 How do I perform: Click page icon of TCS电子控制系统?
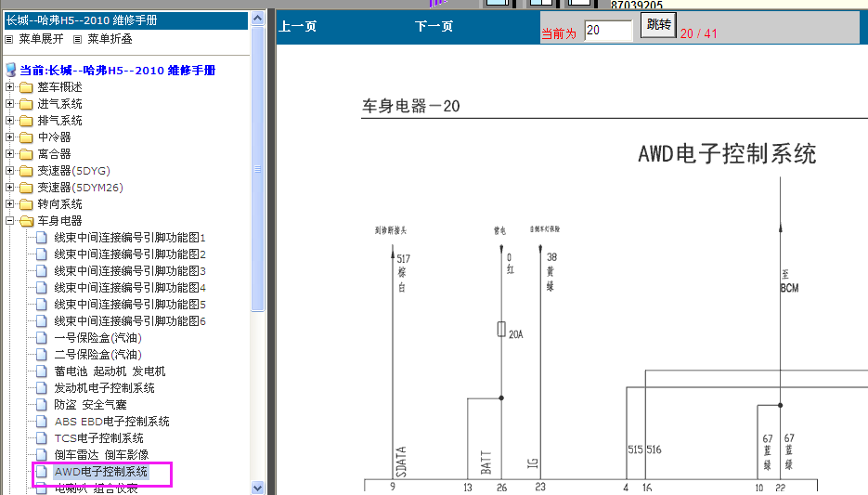coord(42,438)
